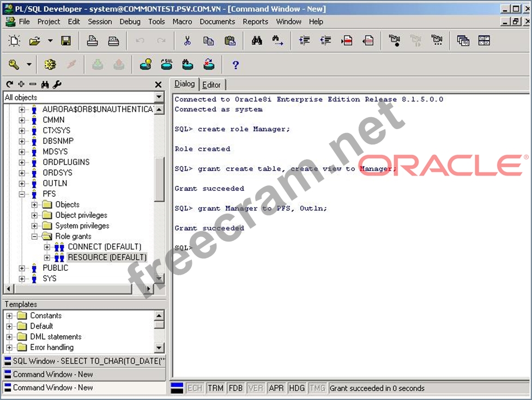Toggle the ECH status bar option
This screenshot has width=532, height=400.
(x=195, y=388)
